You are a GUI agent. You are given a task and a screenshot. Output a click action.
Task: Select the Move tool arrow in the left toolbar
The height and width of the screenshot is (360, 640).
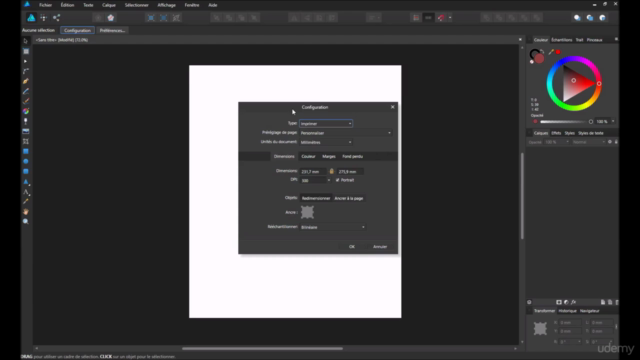tap(26, 41)
